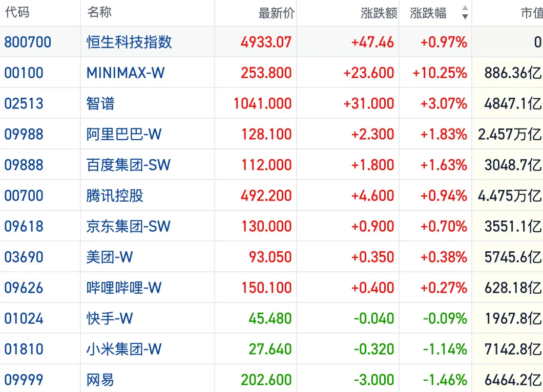Open the 恒生科技指数 name link
Image resolution: width=543 pixels, height=392 pixels.
point(129,42)
